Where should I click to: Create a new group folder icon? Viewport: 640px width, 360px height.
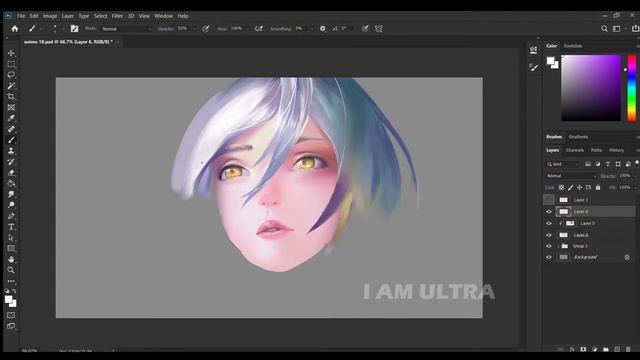click(x=606, y=349)
